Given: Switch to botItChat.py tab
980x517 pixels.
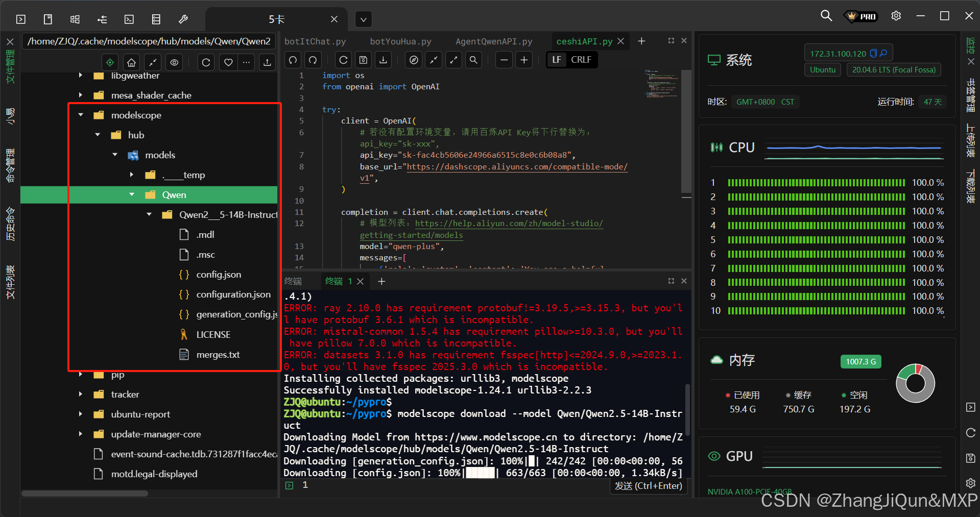Looking at the screenshot, I should (x=315, y=41).
